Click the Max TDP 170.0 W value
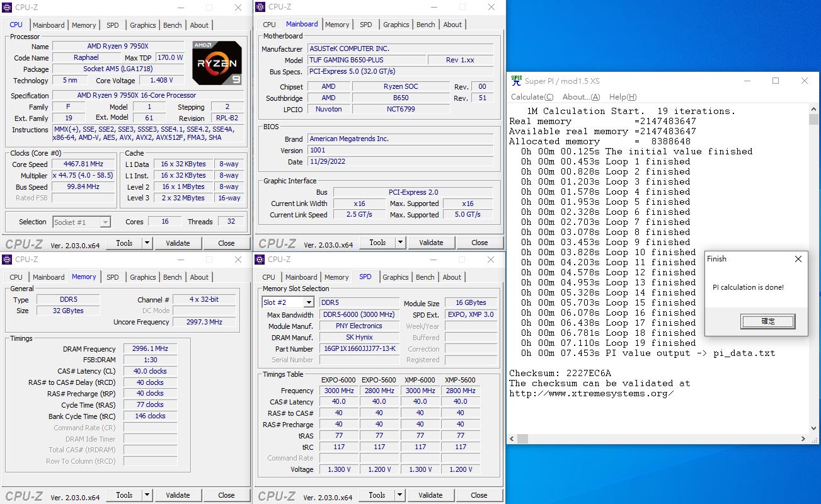Screen dimensions: 821x504 (171, 58)
